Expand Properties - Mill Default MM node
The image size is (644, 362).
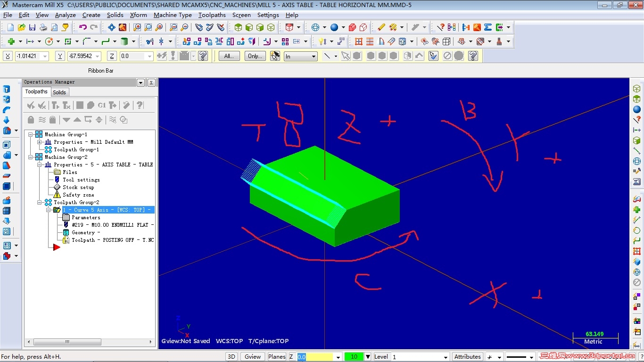[x=40, y=142]
